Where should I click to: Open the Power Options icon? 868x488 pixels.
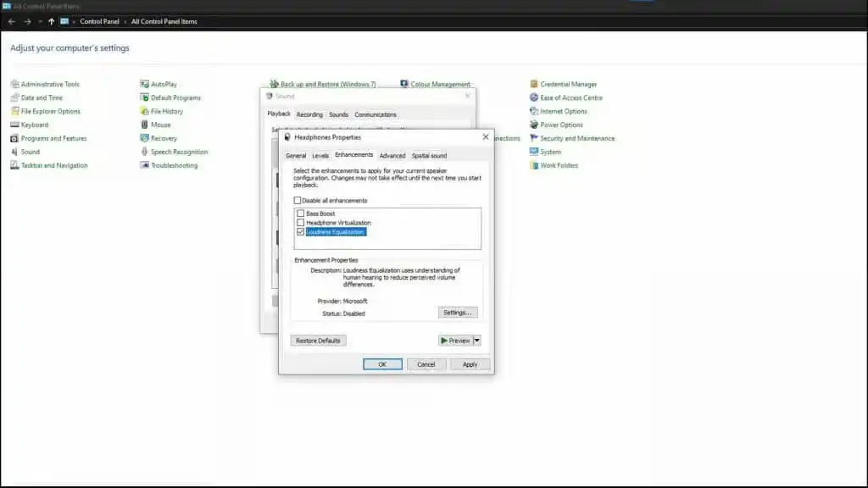coord(534,125)
